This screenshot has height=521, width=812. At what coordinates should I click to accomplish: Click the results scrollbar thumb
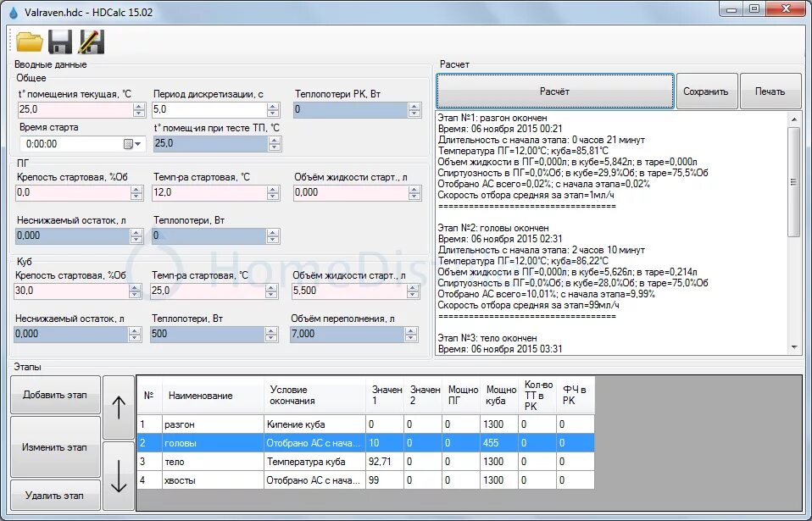794,181
